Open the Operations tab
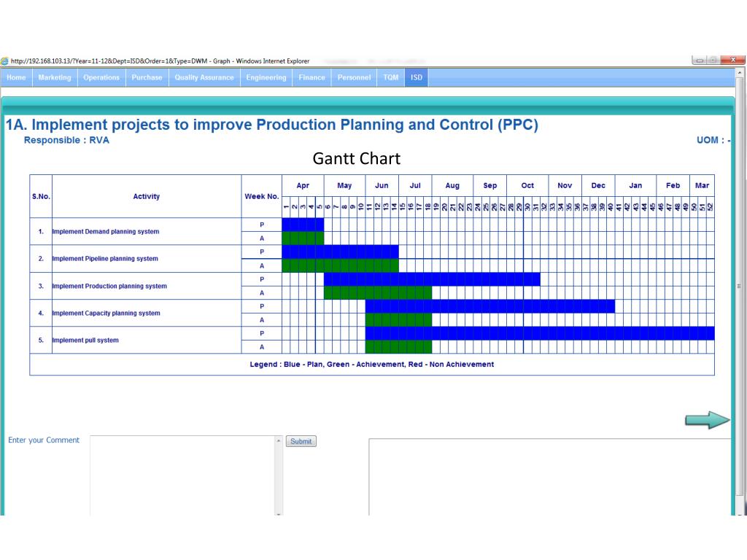747x560 pixels. (x=101, y=77)
